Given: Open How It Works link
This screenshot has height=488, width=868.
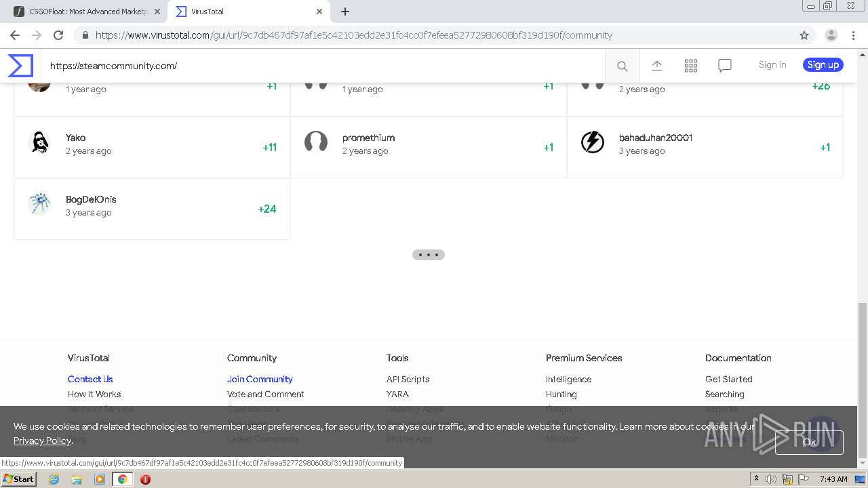Looking at the screenshot, I should (94, 394).
